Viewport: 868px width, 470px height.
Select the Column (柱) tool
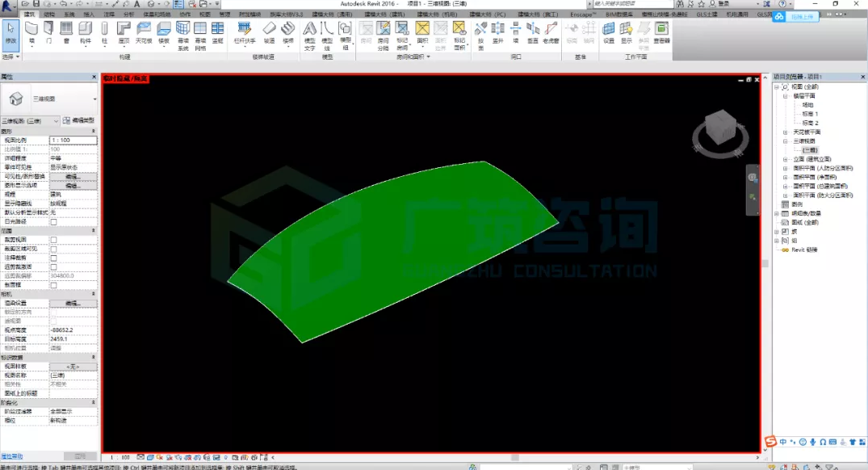tap(105, 32)
